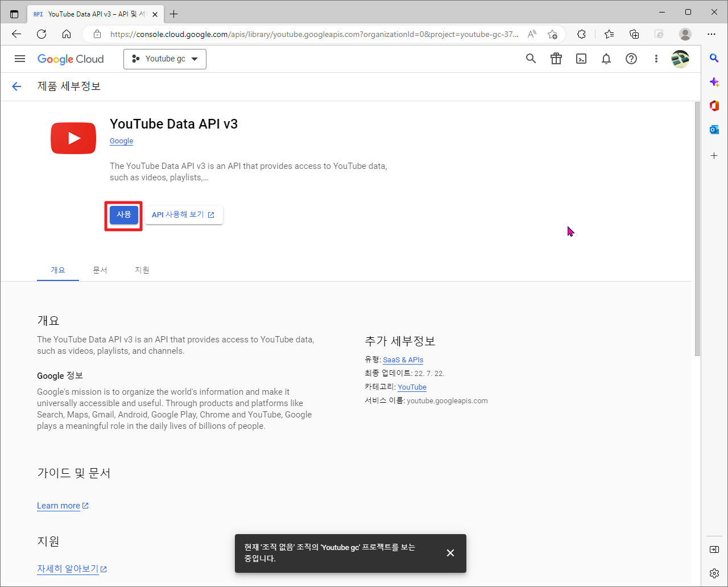
Task: Close the YouTube Data API v3 browser tab
Action: tap(155, 14)
